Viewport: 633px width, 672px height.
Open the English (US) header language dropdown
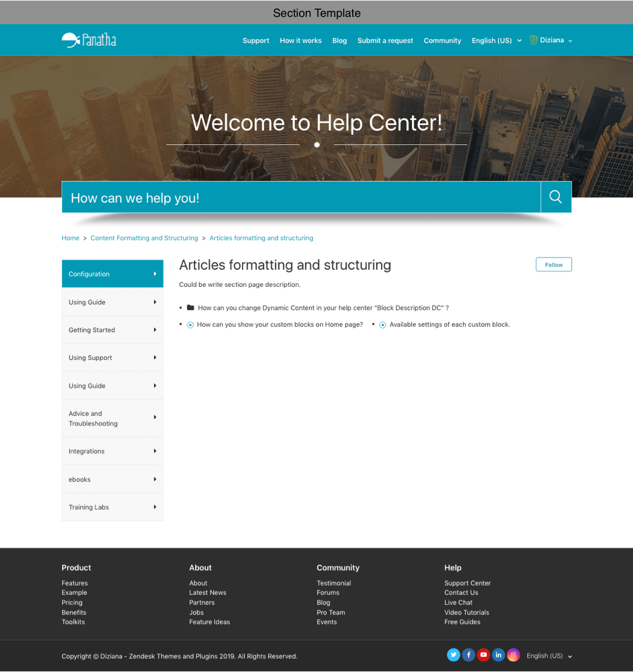click(x=496, y=40)
